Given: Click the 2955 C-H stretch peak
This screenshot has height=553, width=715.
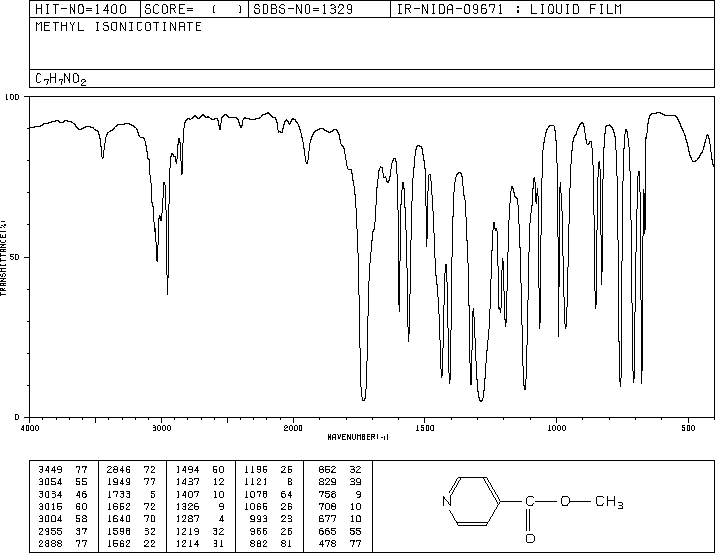Looking at the screenshot, I should (x=167, y=293).
